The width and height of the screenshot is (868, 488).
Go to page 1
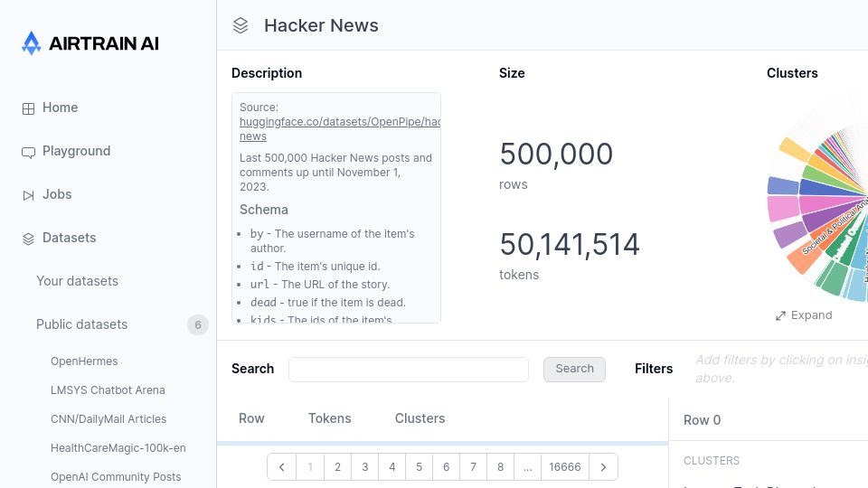pyautogui.click(x=310, y=467)
